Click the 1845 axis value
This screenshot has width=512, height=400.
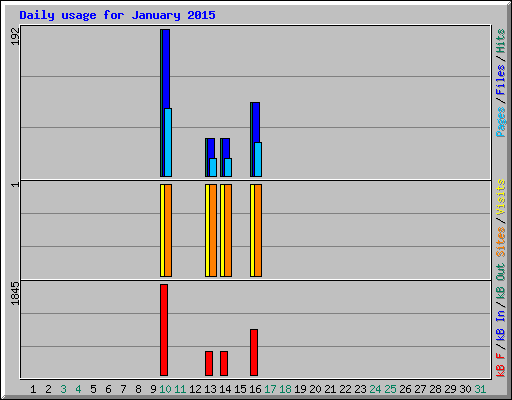tap(15, 293)
